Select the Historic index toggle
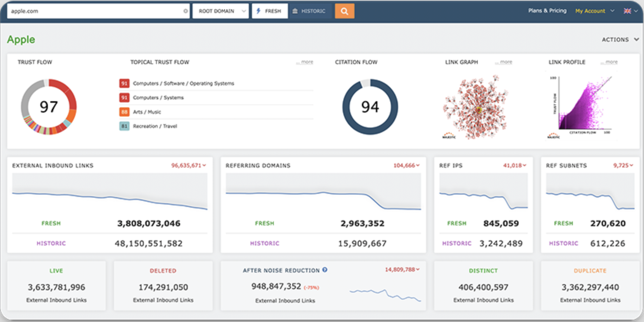Viewport: 644px width, 322px height. click(x=310, y=11)
